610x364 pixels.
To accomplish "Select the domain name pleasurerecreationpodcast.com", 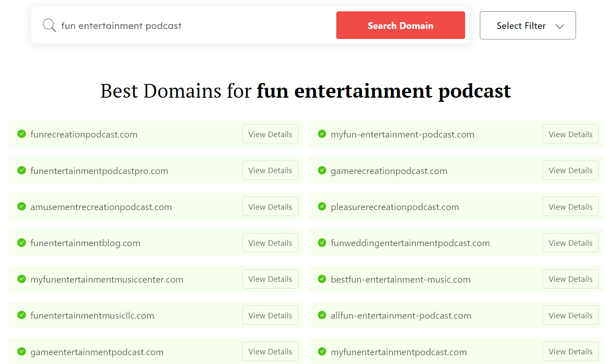I will (x=395, y=207).
